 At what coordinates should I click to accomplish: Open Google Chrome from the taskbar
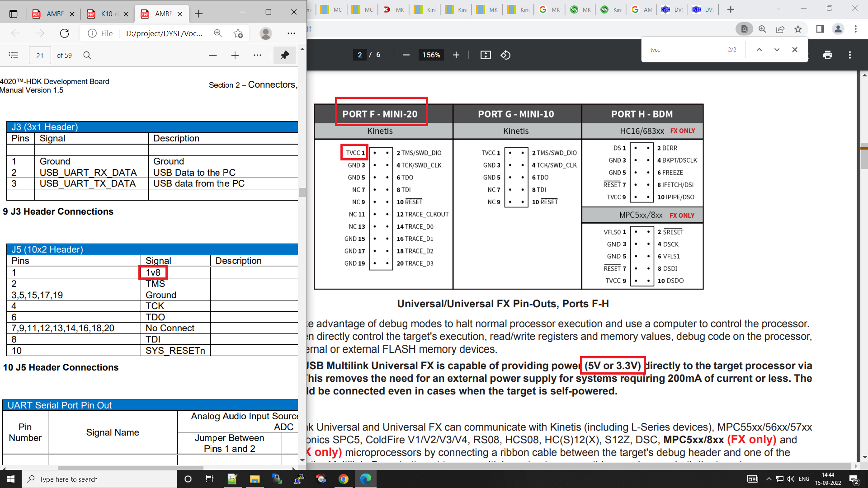click(x=344, y=479)
